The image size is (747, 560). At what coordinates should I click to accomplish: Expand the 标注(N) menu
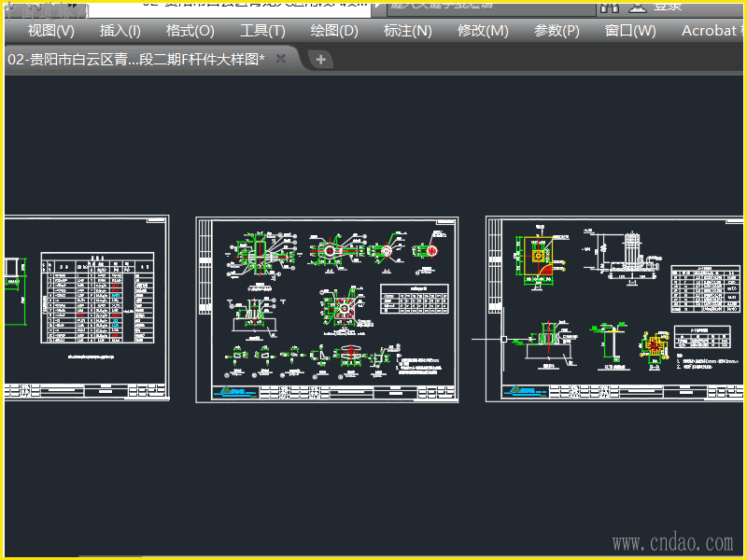tap(408, 31)
